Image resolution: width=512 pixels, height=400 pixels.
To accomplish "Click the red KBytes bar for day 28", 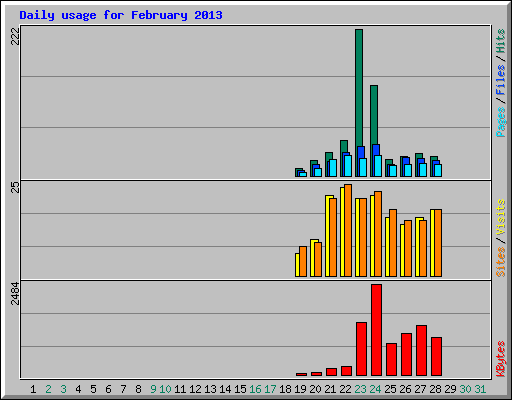I will pos(436,357).
